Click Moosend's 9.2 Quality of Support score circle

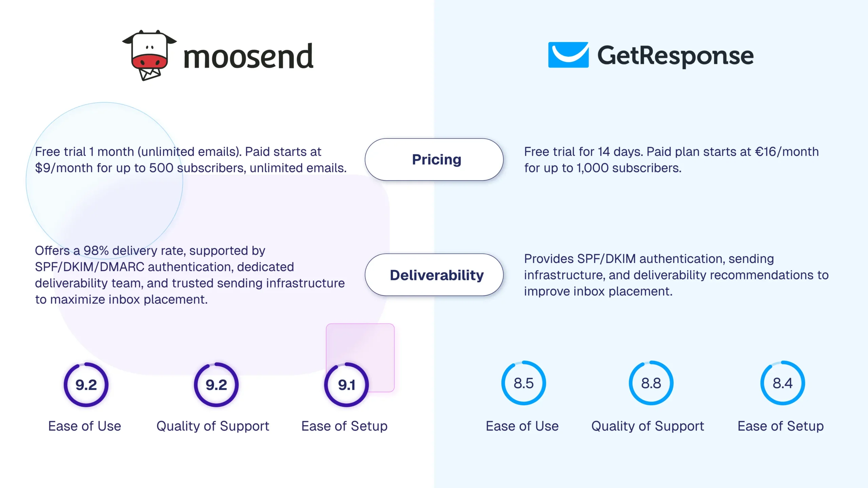(216, 385)
